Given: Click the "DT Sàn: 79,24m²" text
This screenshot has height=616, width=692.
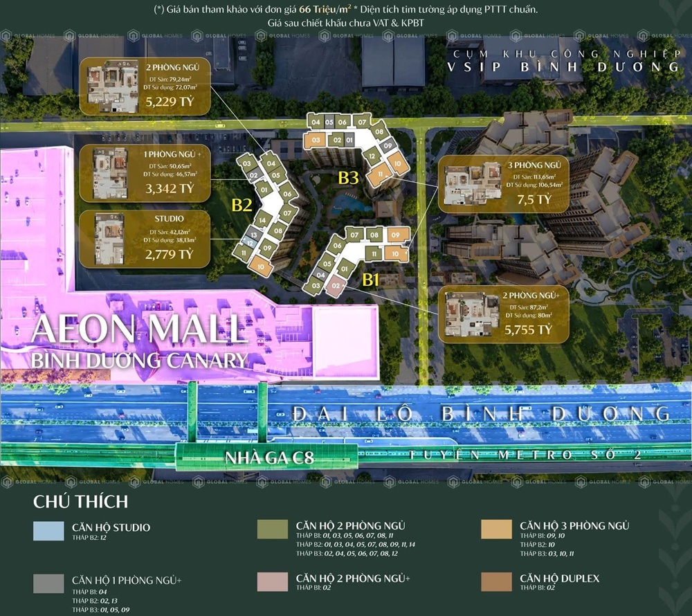Looking at the screenshot, I should 170,80.
